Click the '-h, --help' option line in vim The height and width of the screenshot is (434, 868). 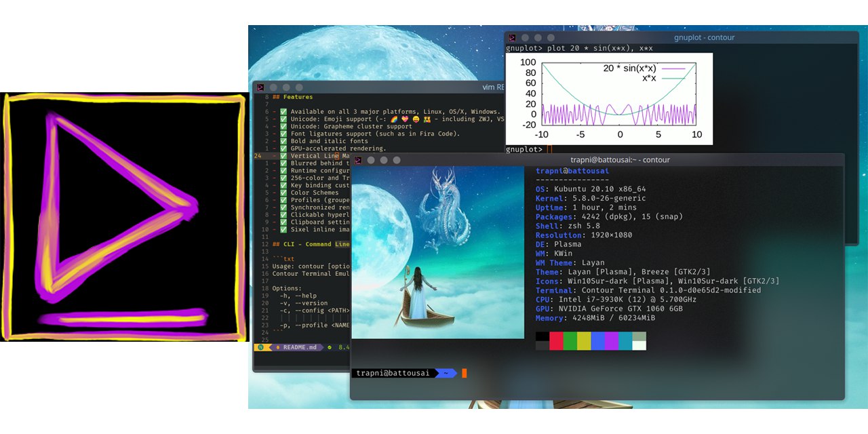tap(298, 296)
